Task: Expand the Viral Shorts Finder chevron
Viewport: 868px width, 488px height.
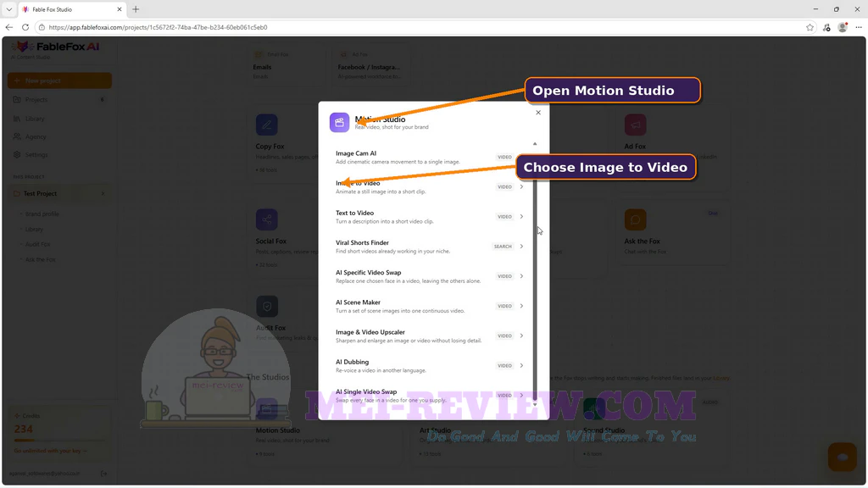Action: [x=521, y=247]
